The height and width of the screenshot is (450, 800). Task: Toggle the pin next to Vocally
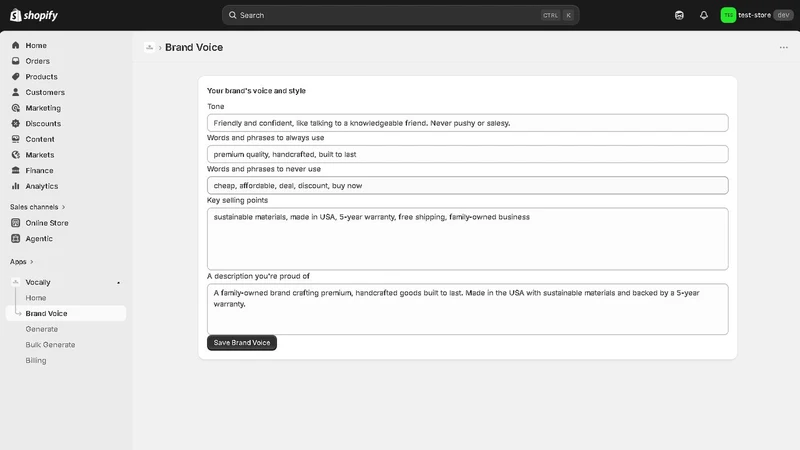(x=118, y=283)
